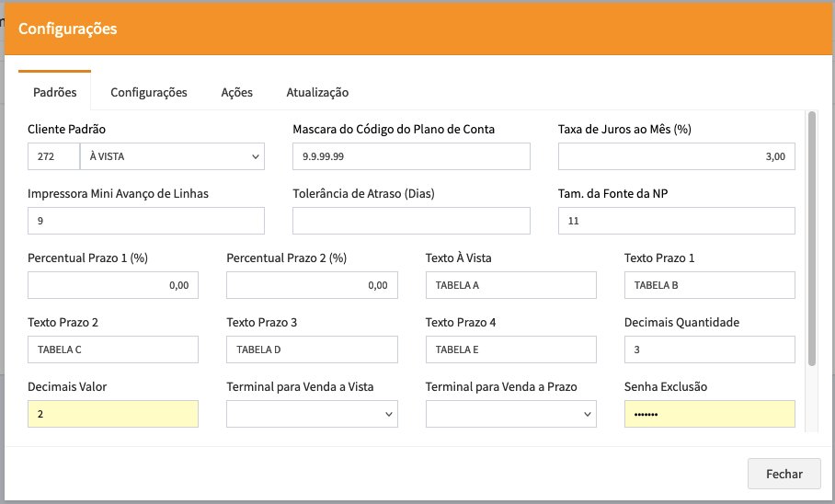Click the Percentual Prazo 1 input

pyautogui.click(x=113, y=286)
